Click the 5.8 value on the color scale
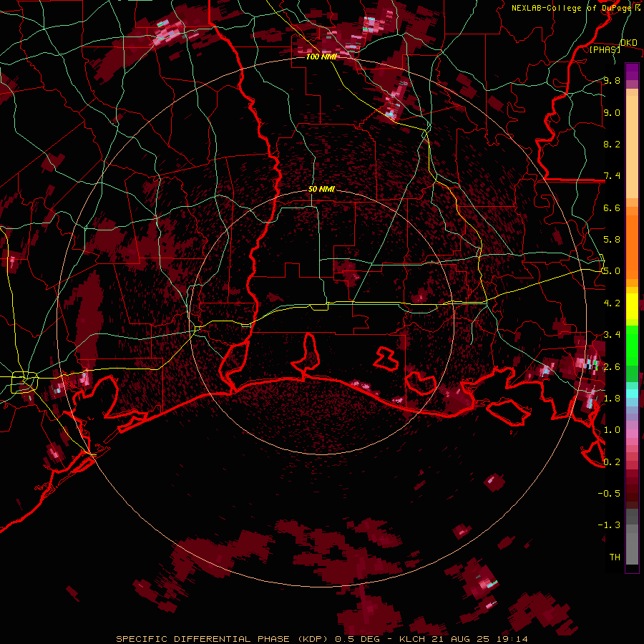Viewport: 644px width, 644px height. pyautogui.click(x=612, y=240)
